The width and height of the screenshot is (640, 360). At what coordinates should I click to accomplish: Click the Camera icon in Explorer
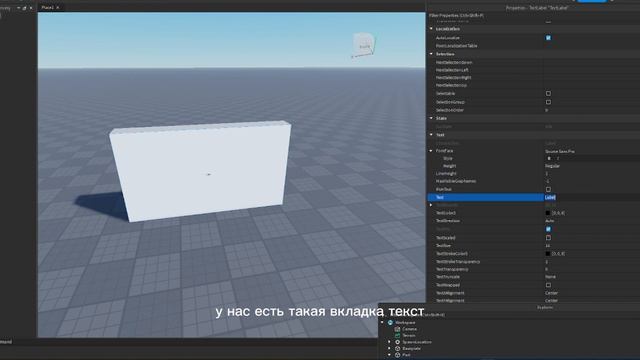coord(397,329)
